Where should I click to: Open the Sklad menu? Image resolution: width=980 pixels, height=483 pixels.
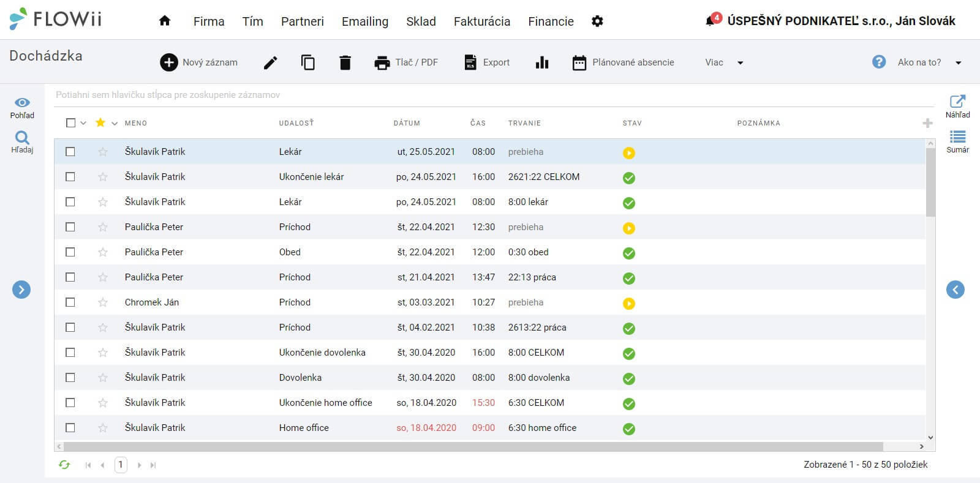(x=421, y=21)
